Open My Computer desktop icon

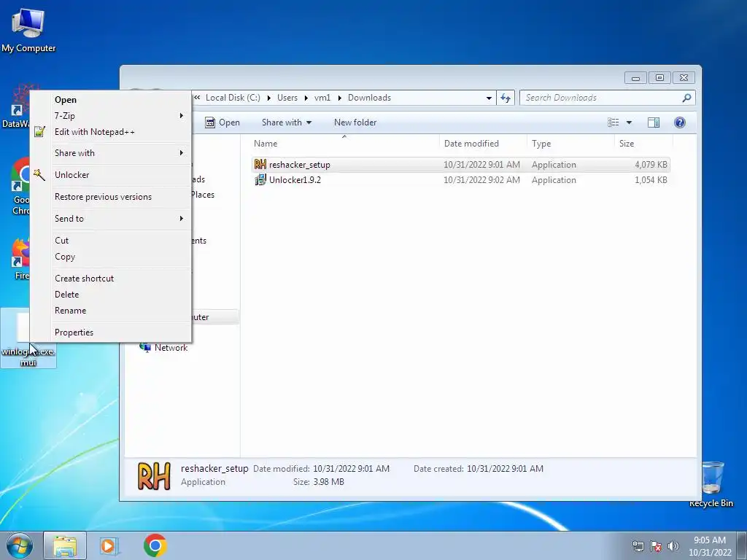[x=28, y=31]
